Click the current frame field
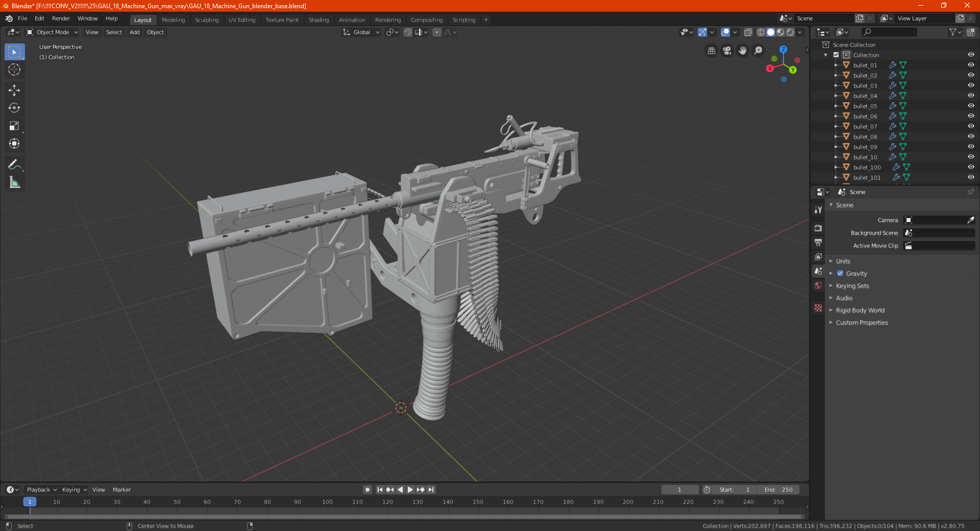 click(679, 490)
